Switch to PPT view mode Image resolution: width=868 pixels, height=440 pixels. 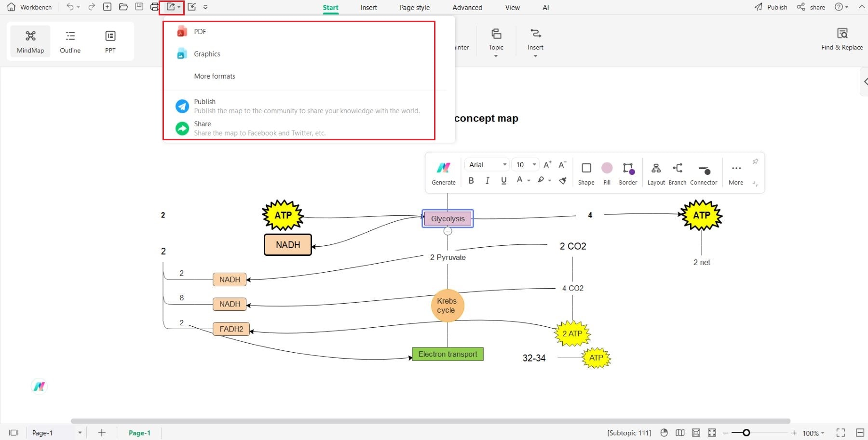[x=110, y=41]
